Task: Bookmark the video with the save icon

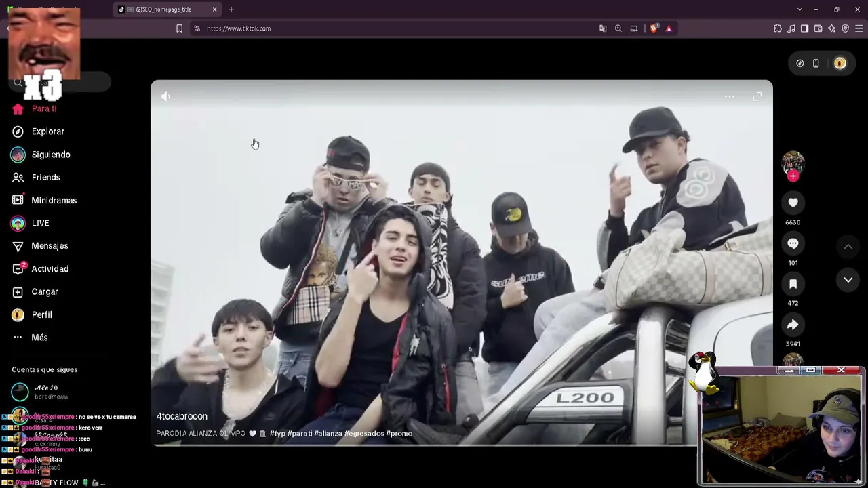Action: point(793,284)
